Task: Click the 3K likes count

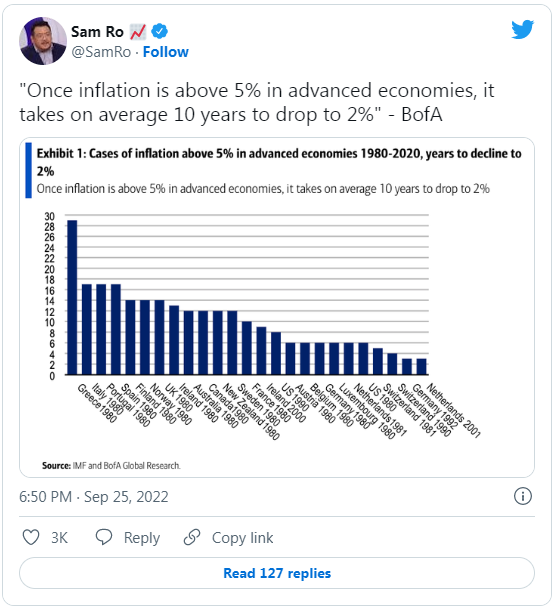Action: 59,537
